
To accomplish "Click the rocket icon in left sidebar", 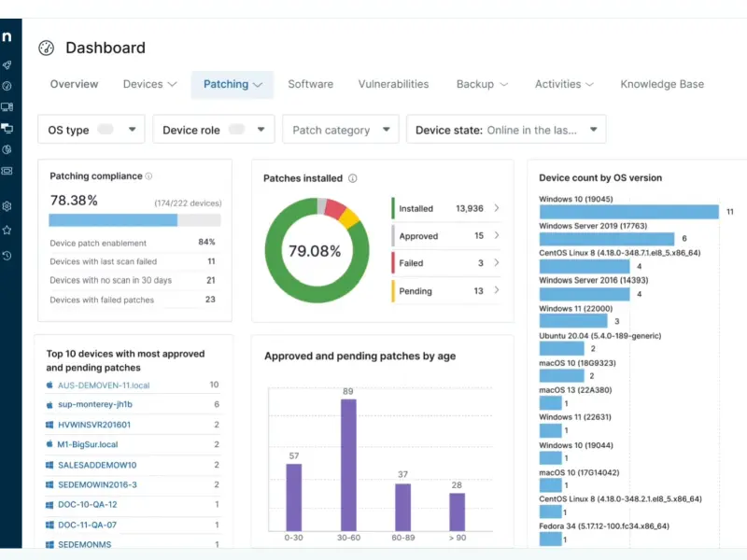I will pos(7,65).
